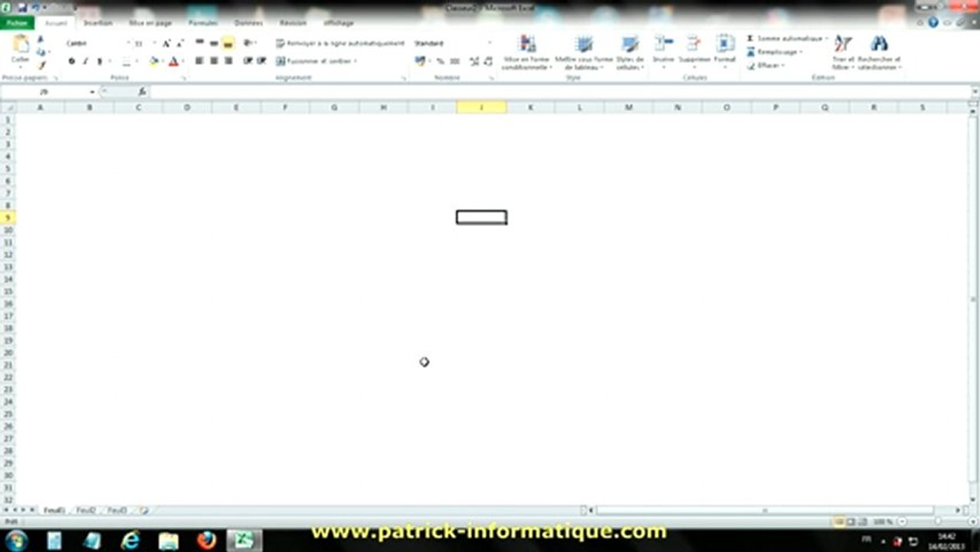
Task: Click the accounting currency format icon
Action: pos(419,61)
